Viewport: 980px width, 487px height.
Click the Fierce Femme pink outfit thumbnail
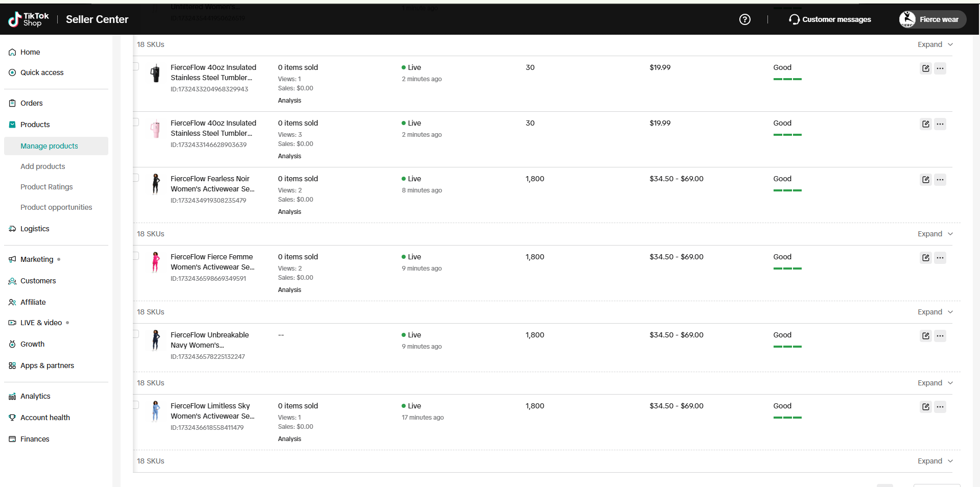[x=155, y=262]
